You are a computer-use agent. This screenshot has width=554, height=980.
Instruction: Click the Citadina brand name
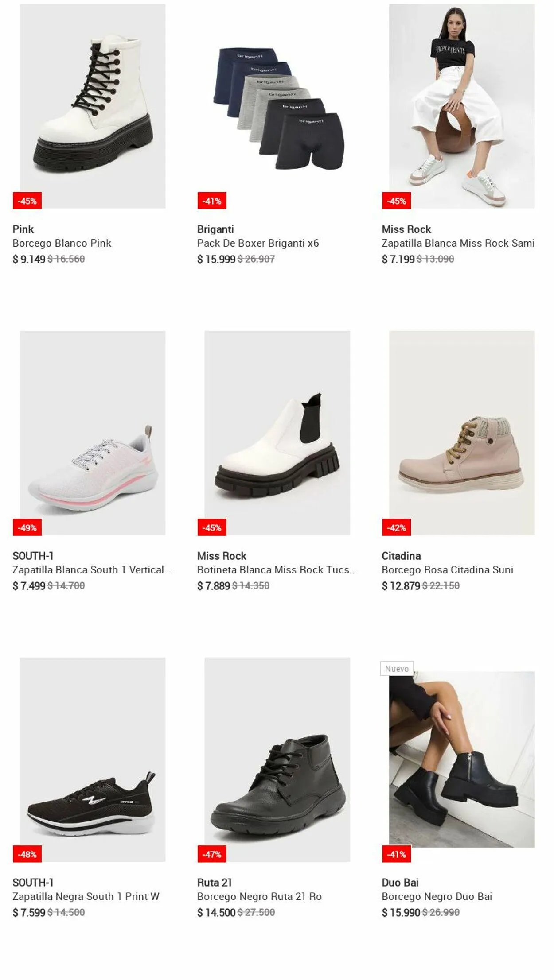pyautogui.click(x=401, y=556)
